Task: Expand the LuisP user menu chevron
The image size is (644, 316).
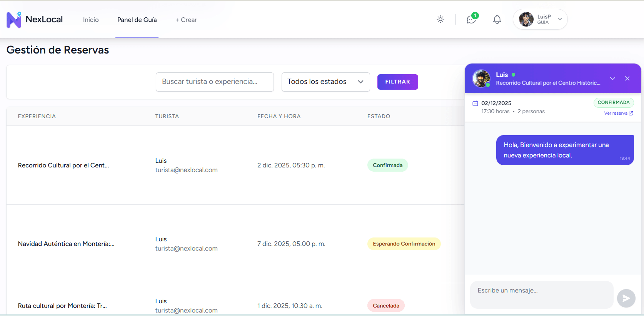Action: click(560, 19)
